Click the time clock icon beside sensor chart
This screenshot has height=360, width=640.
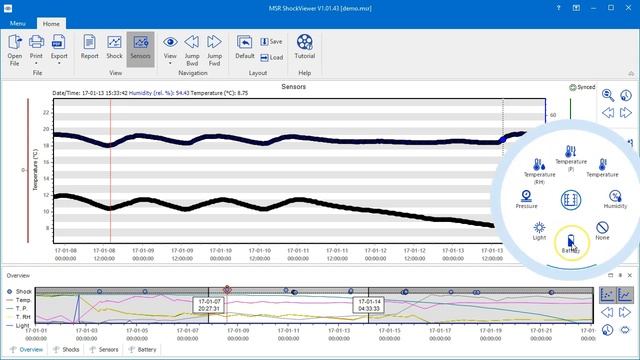point(626,96)
